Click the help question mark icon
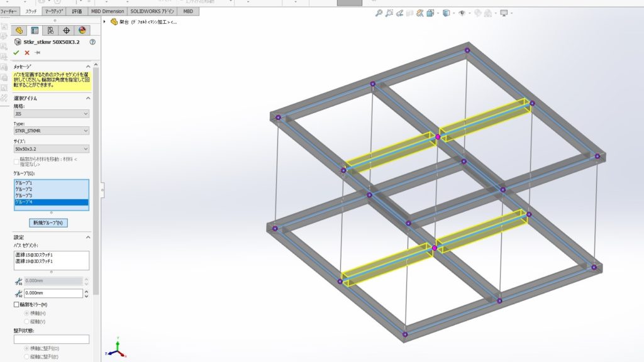The image size is (644, 362). (92, 42)
